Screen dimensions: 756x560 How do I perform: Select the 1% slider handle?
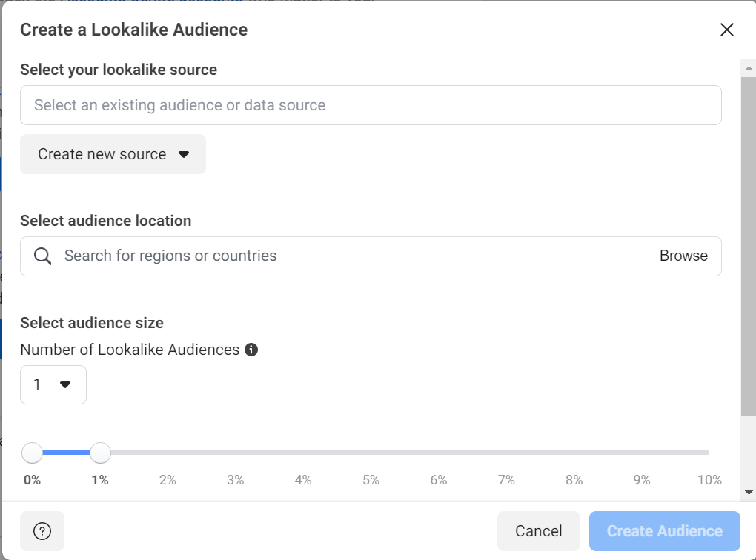100,453
